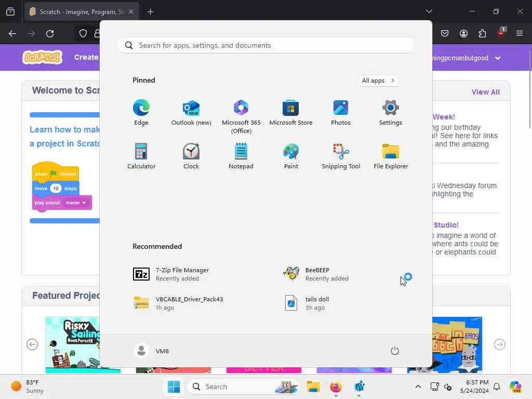Launch Notepad
The image size is (532, 399).
click(241, 156)
